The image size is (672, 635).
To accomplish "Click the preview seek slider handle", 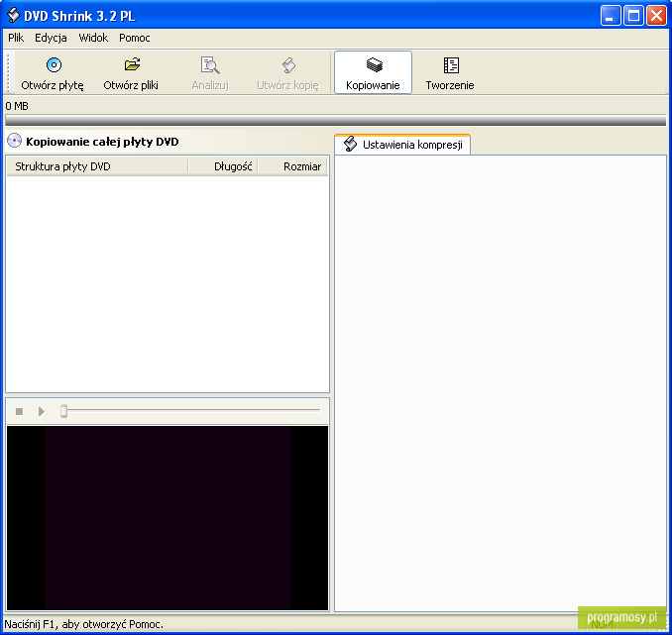I will (x=63, y=410).
